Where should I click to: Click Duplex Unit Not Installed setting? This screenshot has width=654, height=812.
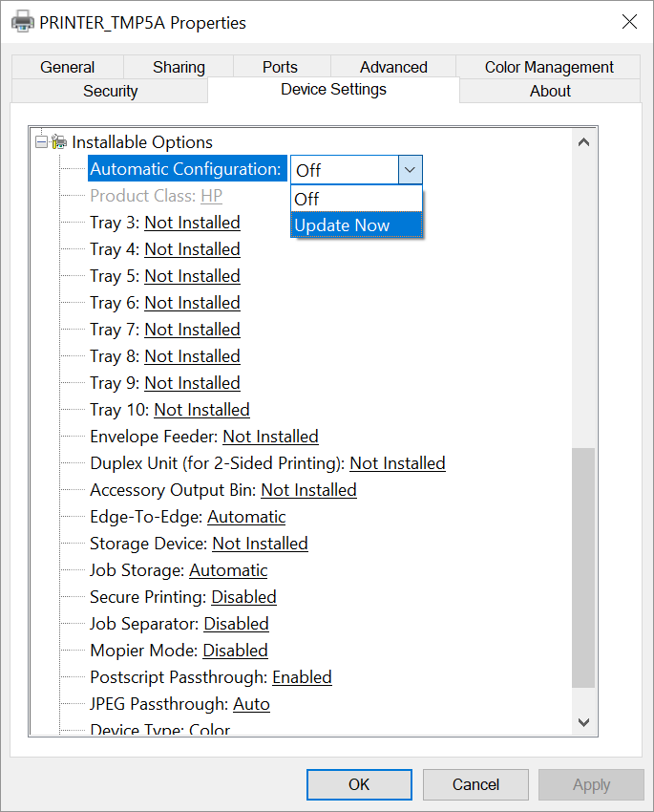click(x=397, y=463)
